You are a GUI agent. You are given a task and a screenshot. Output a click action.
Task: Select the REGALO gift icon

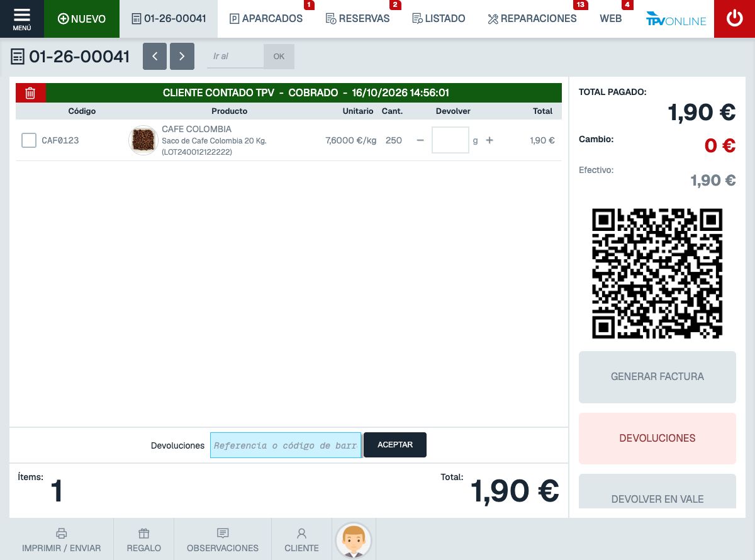(x=144, y=540)
